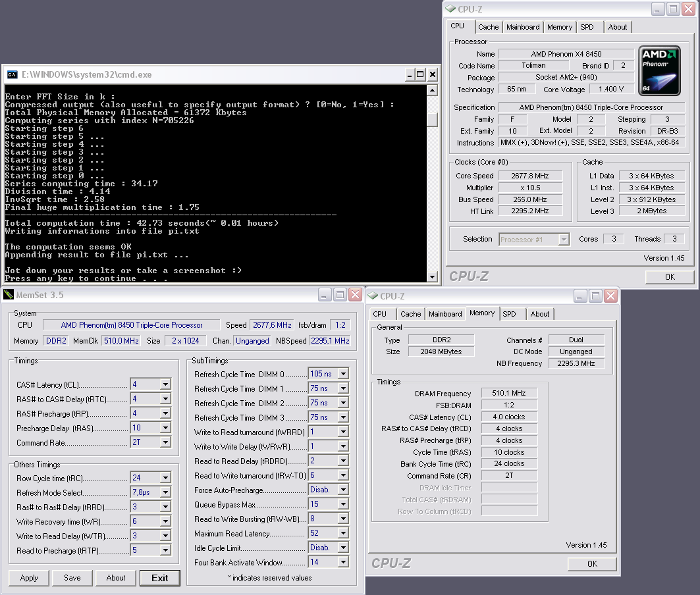
Task: Click MemClk 510,0 MHz value field
Action: coord(121,341)
